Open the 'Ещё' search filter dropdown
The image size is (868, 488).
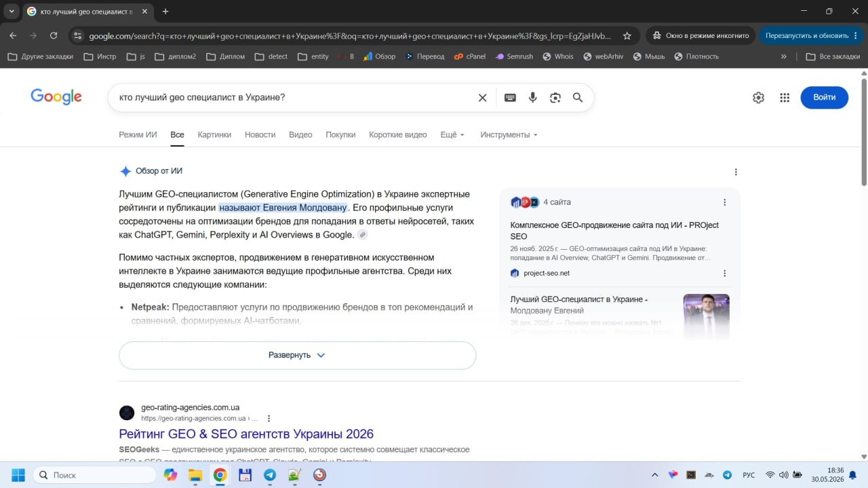click(452, 134)
